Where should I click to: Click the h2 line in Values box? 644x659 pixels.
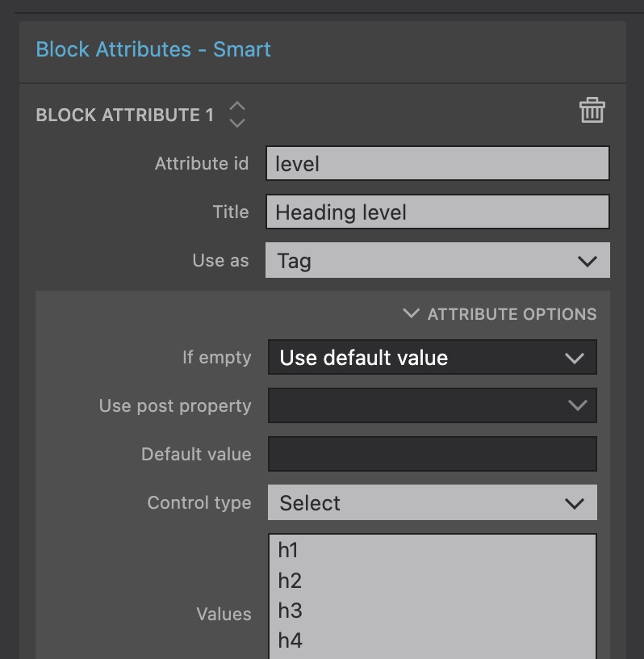pyautogui.click(x=290, y=581)
